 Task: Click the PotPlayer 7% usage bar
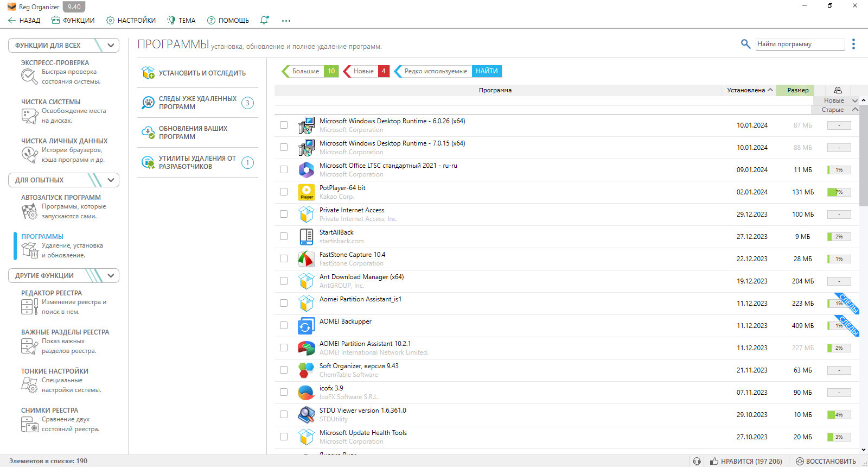click(x=839, y=192)
